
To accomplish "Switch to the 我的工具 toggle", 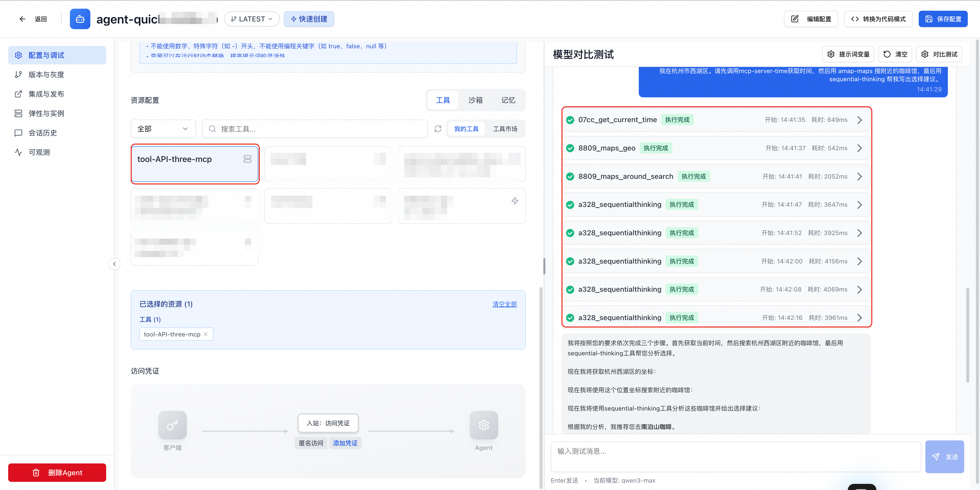I will click(466, 129).
